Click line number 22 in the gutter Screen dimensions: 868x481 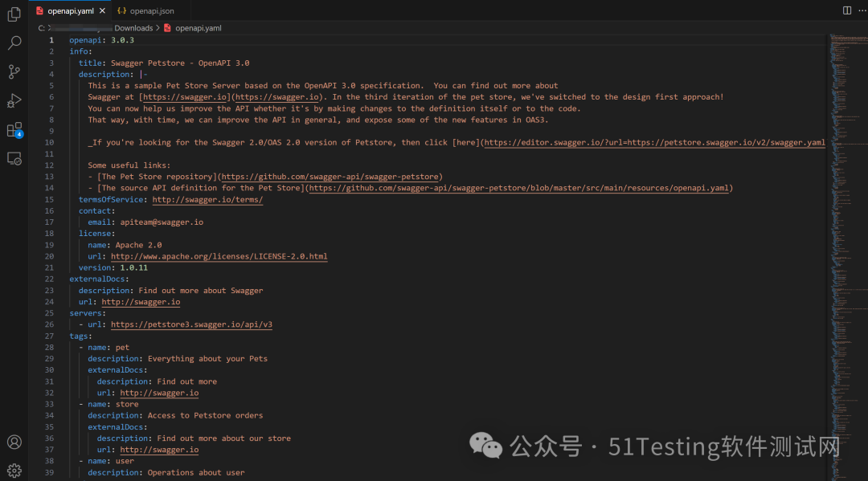(49, 279)
